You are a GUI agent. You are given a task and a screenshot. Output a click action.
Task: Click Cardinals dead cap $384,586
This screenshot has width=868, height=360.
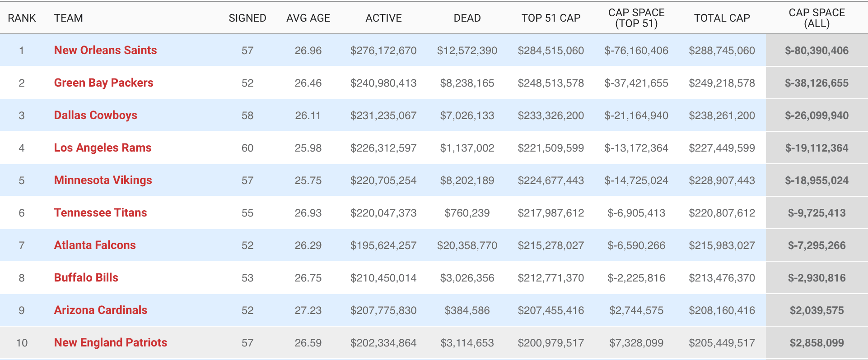pos(467,310)
